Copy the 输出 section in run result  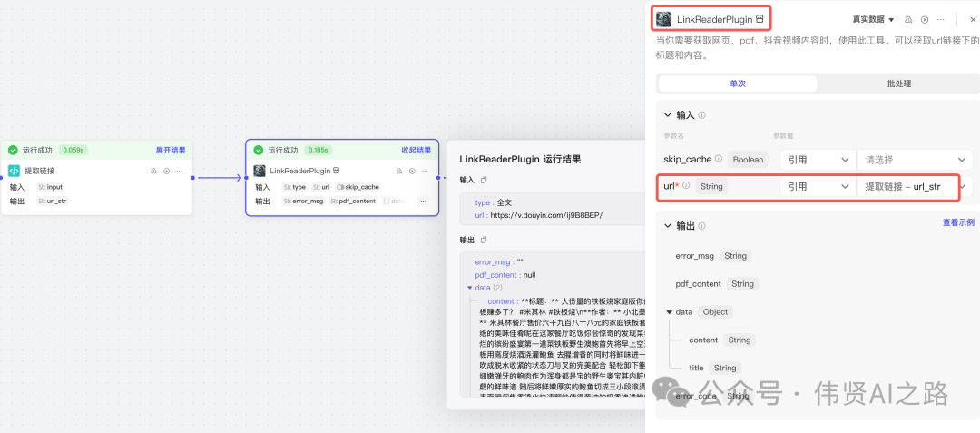tap(483, 240)
